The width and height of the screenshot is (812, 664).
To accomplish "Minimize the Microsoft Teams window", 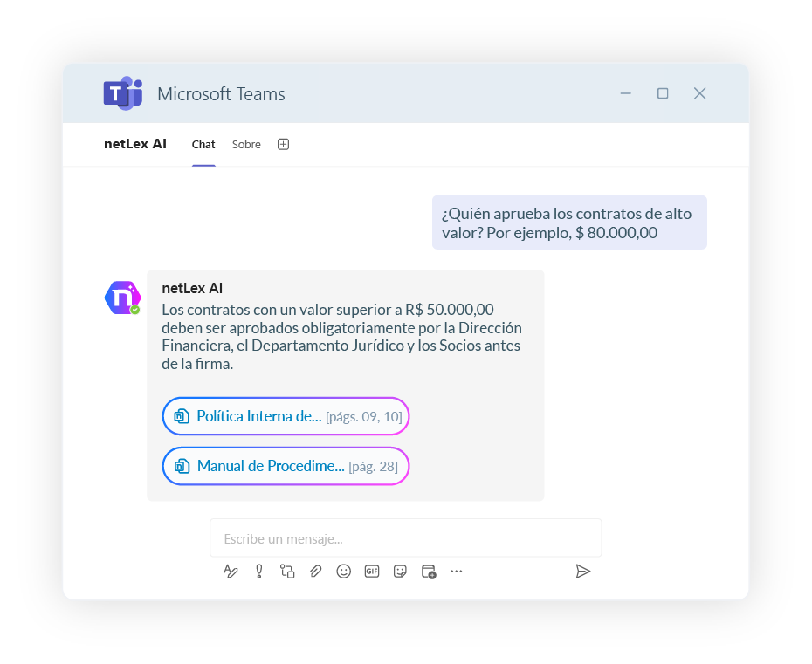I will click(x=625, y=93).
